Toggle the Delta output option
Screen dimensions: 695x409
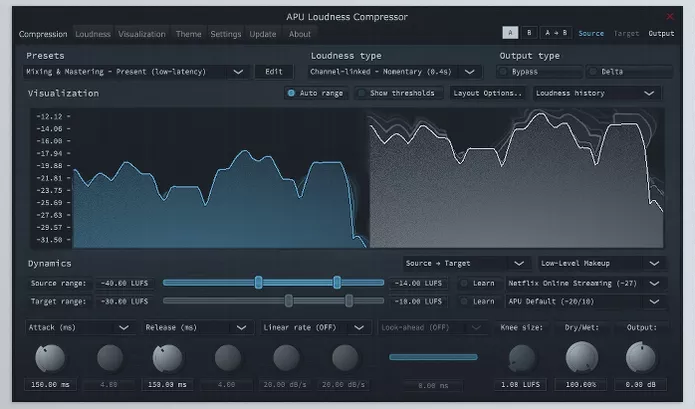(x=629, y=72)
